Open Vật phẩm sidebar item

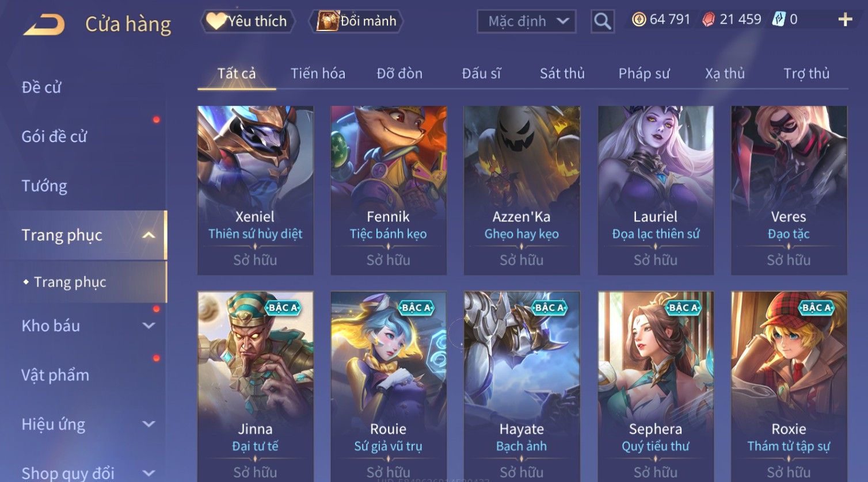55,375
